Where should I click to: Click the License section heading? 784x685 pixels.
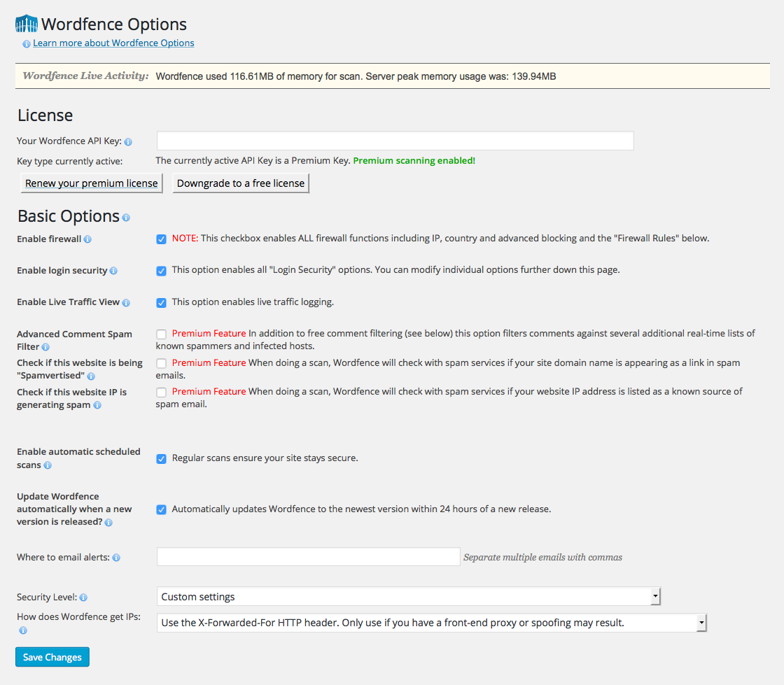(45, 115)
